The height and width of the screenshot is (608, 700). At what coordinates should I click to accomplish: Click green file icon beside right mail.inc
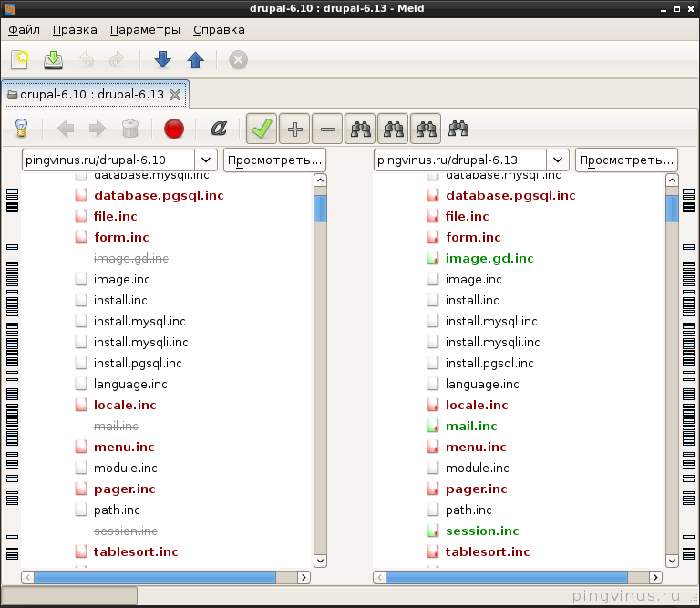[x=433, y=426]
